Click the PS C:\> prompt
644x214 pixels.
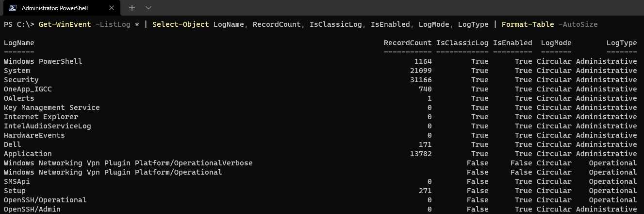click(x=19, y=24)
